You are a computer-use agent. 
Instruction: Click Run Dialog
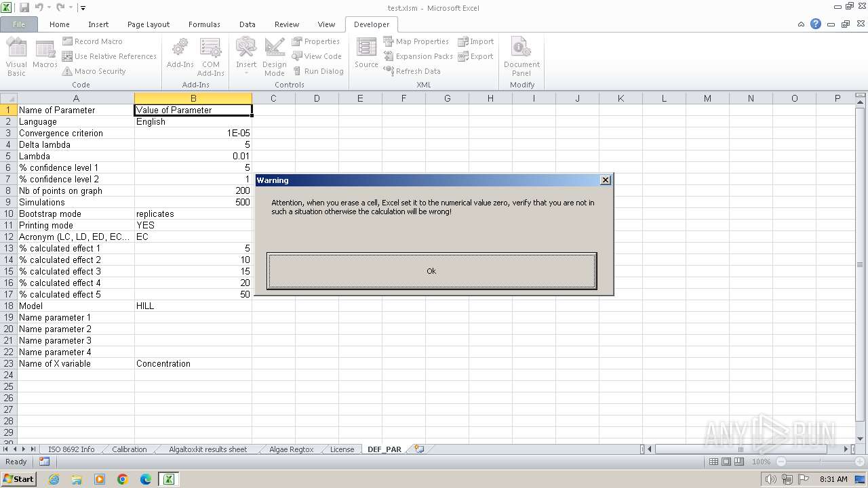[318, 71]
